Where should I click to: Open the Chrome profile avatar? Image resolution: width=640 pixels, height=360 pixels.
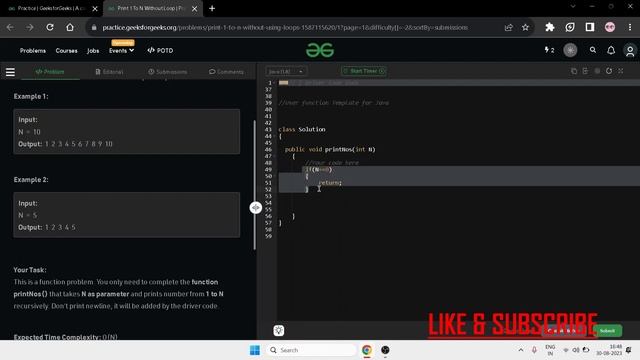click(x=610, y=27)
